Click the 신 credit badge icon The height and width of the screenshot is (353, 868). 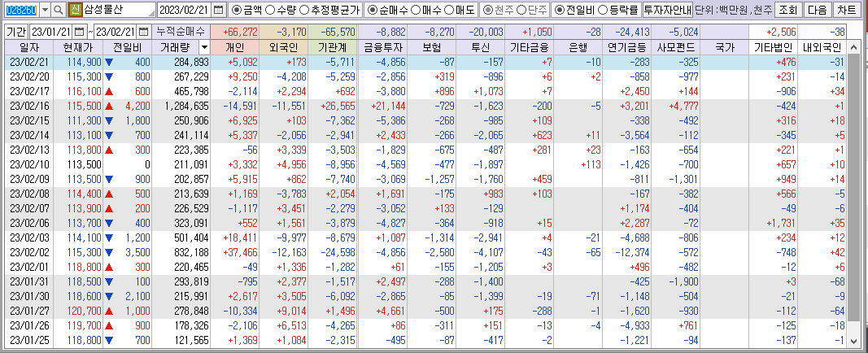[x=76, y=10]
